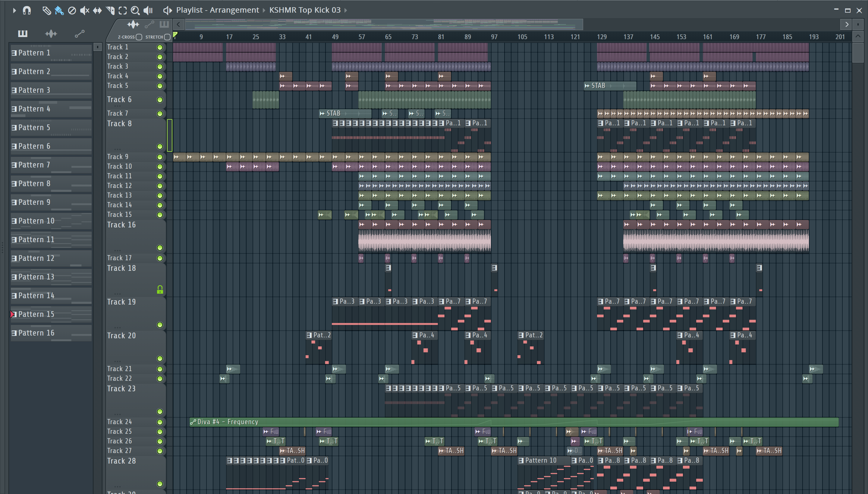Select the Track 23 header
The width and height of the screenshot is (868, 494).
point(136,400)
